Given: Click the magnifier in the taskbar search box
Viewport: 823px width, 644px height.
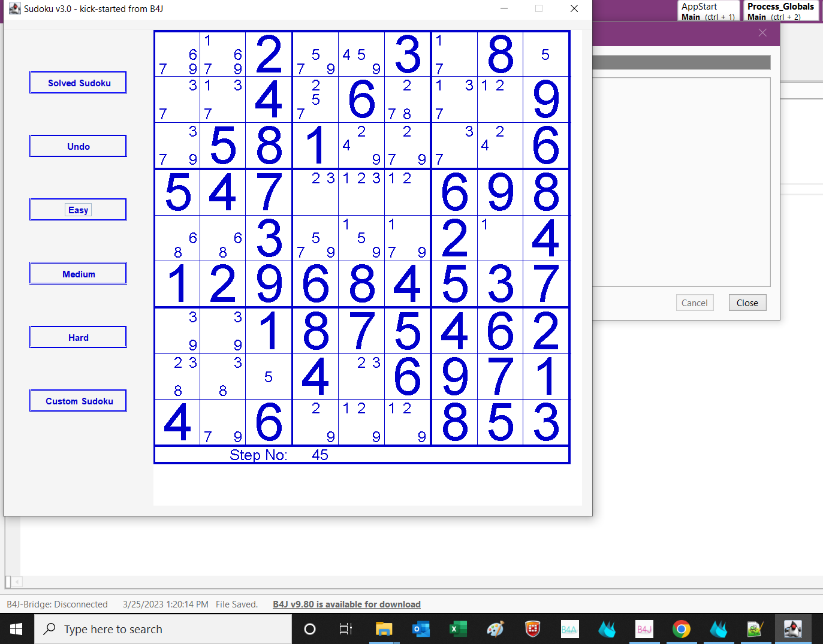Looking at the screenshot, I should [x=50, y=628].
